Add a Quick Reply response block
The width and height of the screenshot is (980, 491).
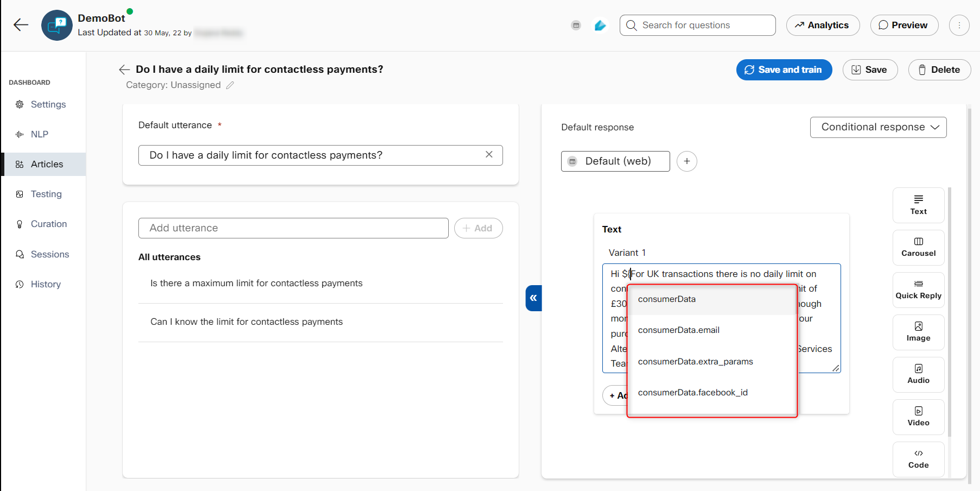918,289
